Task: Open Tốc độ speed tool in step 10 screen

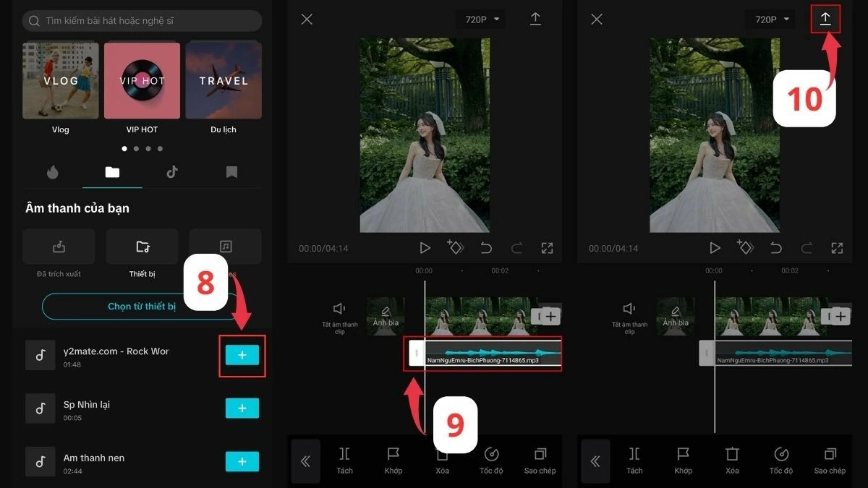Action: pyautogui.click(x=781, y=459)
